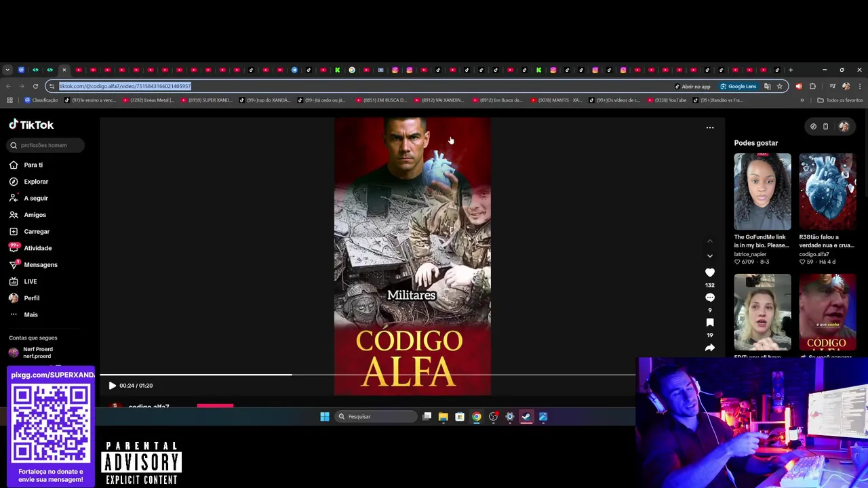Open Chrome from the taskbar
868x488 pixels.
476,417
